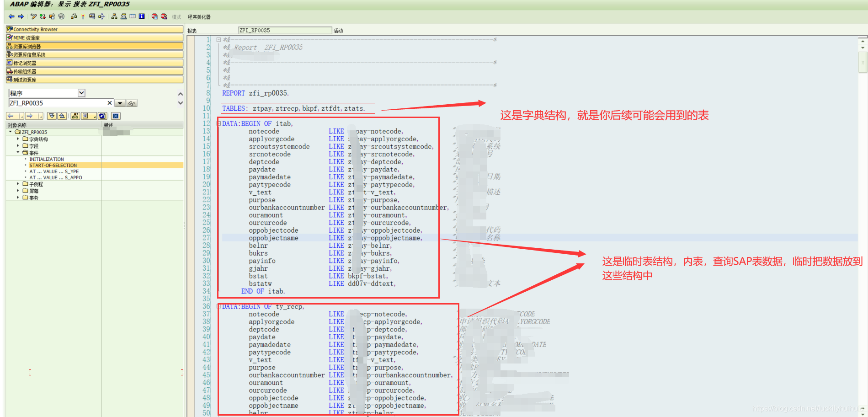
Task: Click the favorites star dropdown button
Action: pyautogui.click(x=88, y=116)
